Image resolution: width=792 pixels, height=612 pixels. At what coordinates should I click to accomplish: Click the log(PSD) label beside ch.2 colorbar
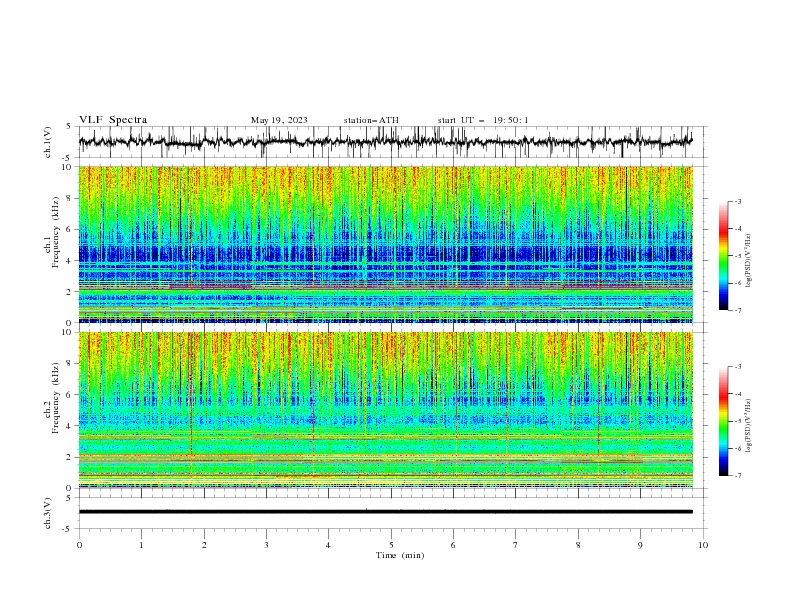(x=749, y=426)
